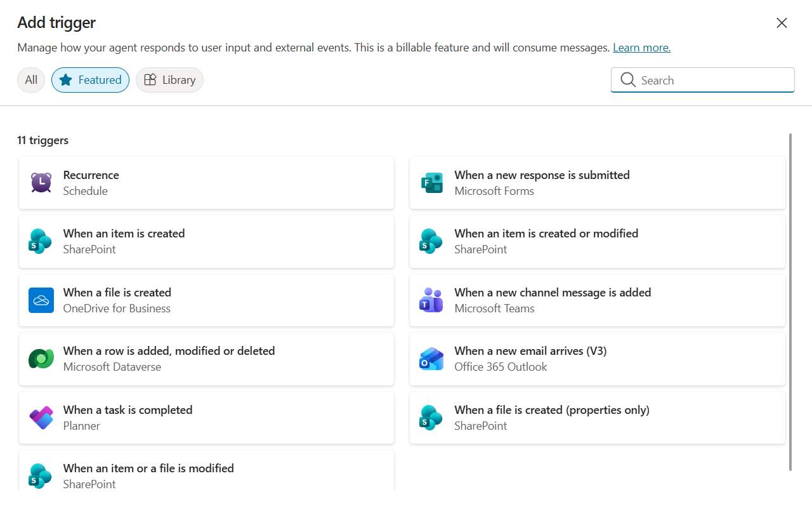
Task: Switch to the Library filter
Action: (169, 80)
